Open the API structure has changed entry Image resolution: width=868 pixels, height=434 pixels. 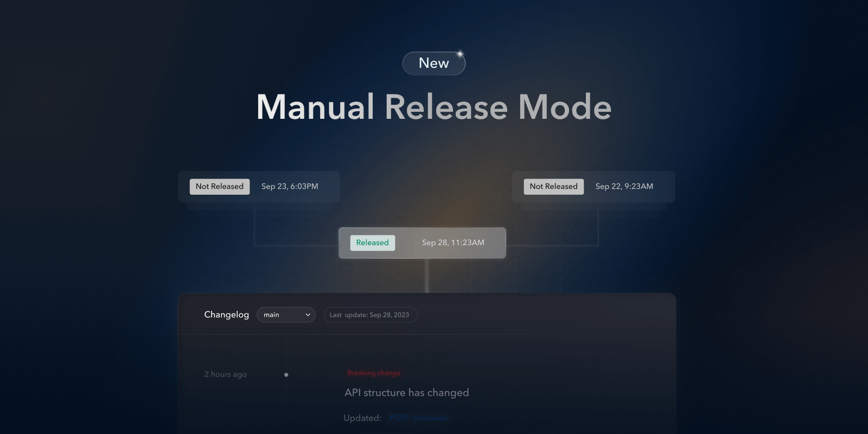tap(406, 392)
